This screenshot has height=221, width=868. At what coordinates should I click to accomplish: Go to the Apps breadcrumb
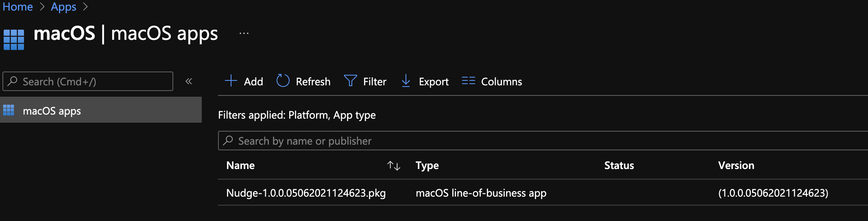(63, 7)
